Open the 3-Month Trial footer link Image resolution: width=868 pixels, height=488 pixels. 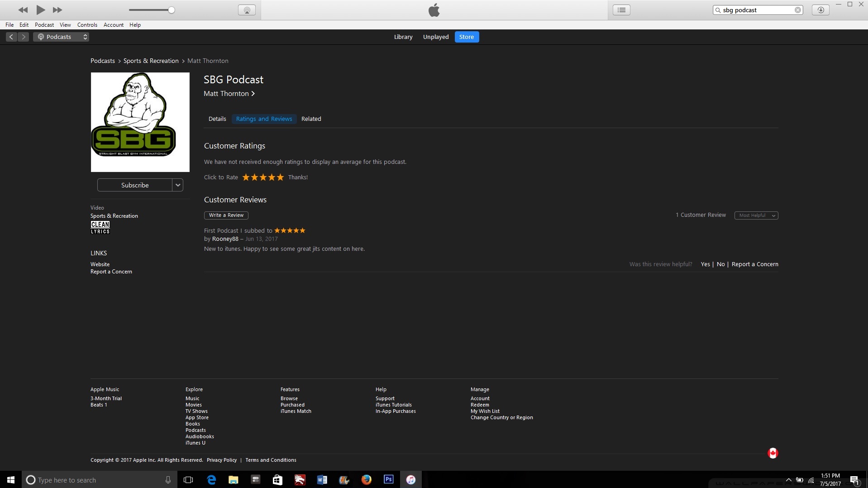click(106, 398)
